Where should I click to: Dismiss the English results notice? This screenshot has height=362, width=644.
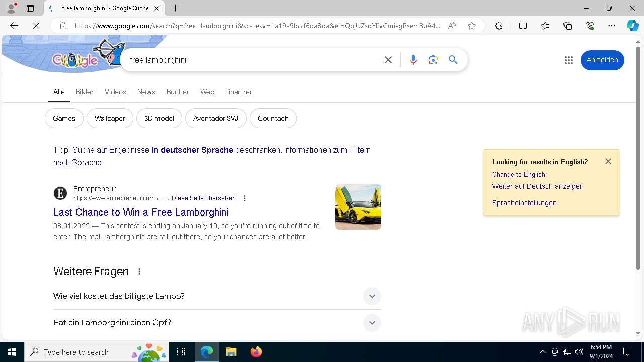point(608,161)
